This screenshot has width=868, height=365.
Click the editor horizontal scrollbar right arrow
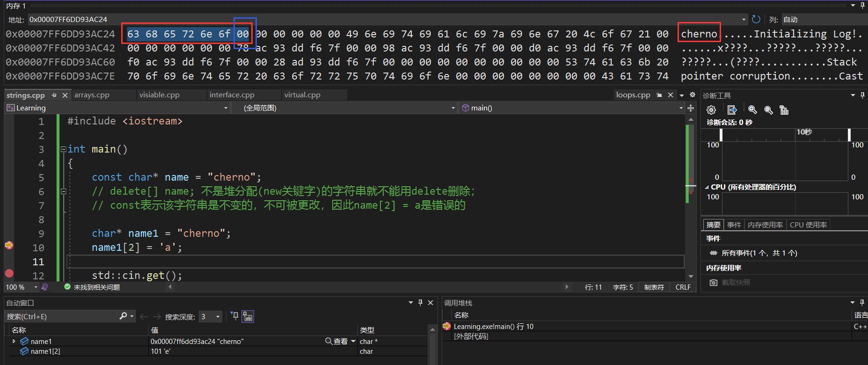point(567,287)
